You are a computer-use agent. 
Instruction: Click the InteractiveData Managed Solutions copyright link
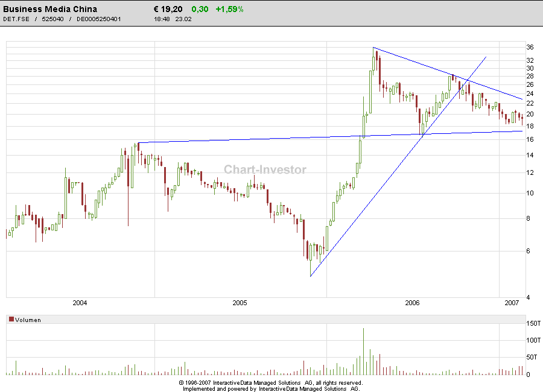pos(270,382)
